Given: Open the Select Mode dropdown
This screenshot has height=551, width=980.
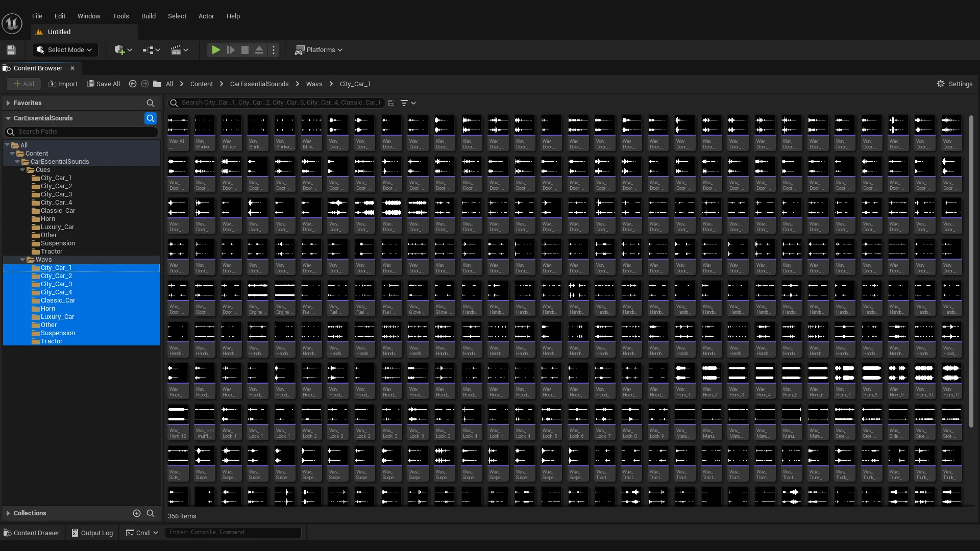Looking at the screenshot, I should click(65, 49).
